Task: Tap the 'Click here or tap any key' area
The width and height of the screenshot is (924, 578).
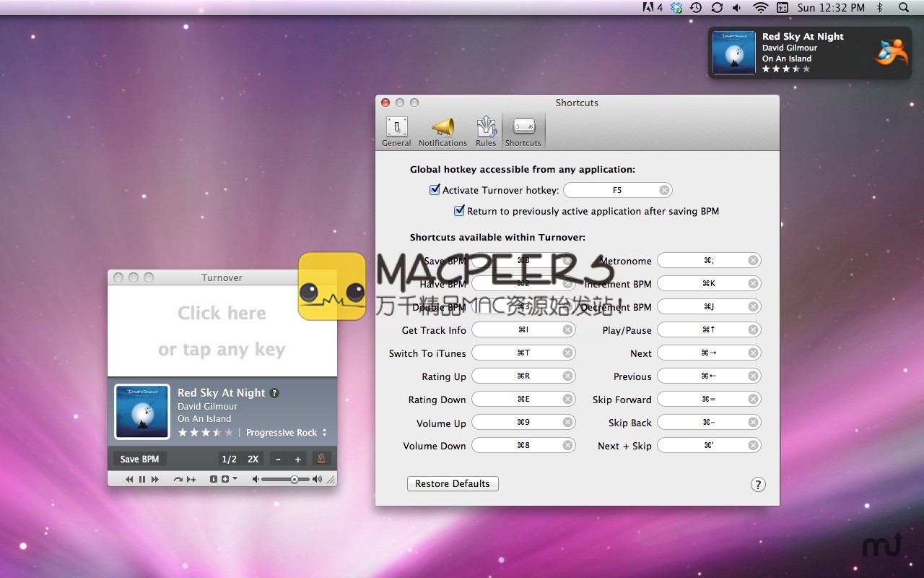Action: click(x=222, y=331)
